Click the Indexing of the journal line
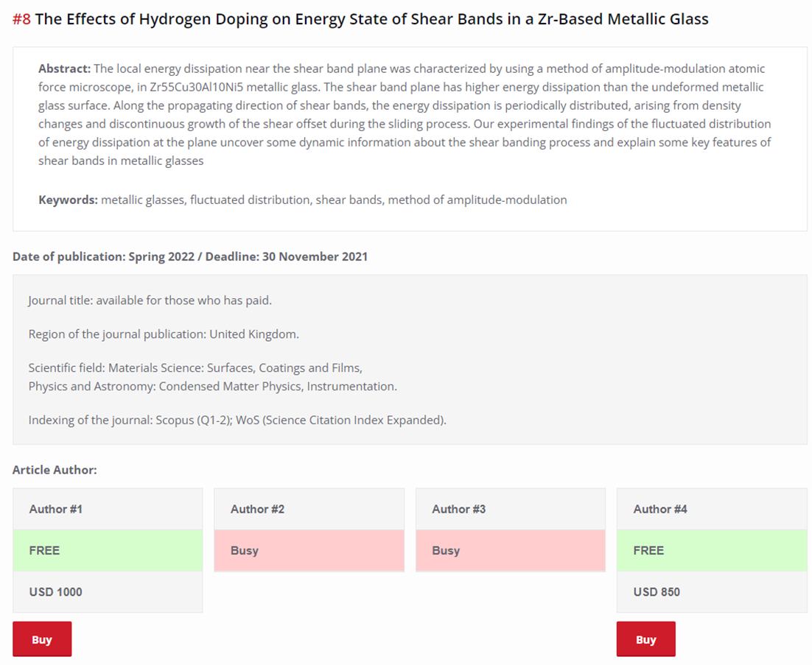Viewport: 812px width, 665px height. coord(237,421)
